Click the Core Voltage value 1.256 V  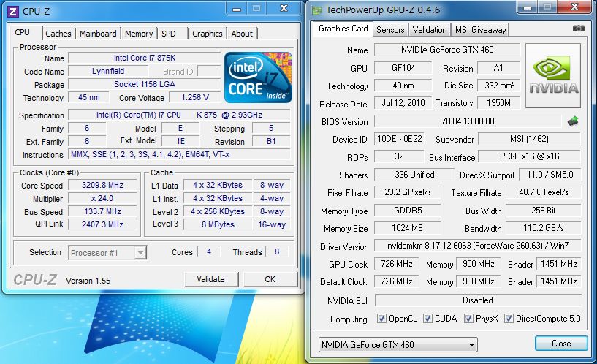[x=195, y=97]
